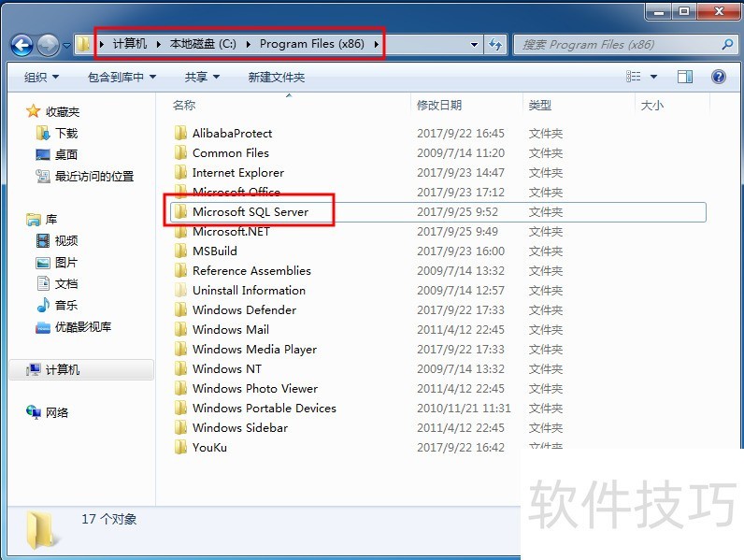744x560 pixels.
Task: Click the Windows Portable Devices folder icon
Action: click(x=180, y=409)
